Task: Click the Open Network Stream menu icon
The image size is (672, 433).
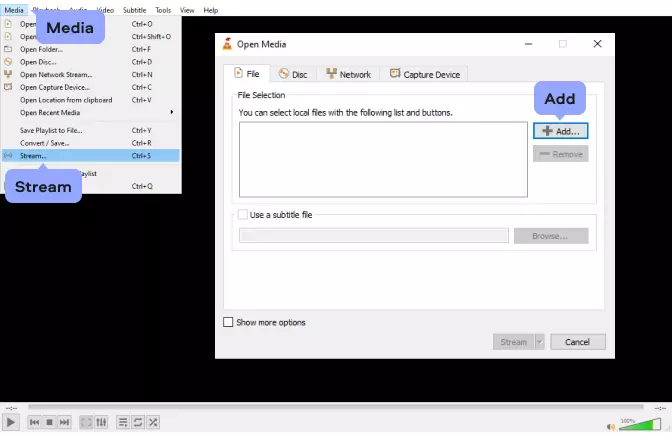Action: [x=8, y=74]
